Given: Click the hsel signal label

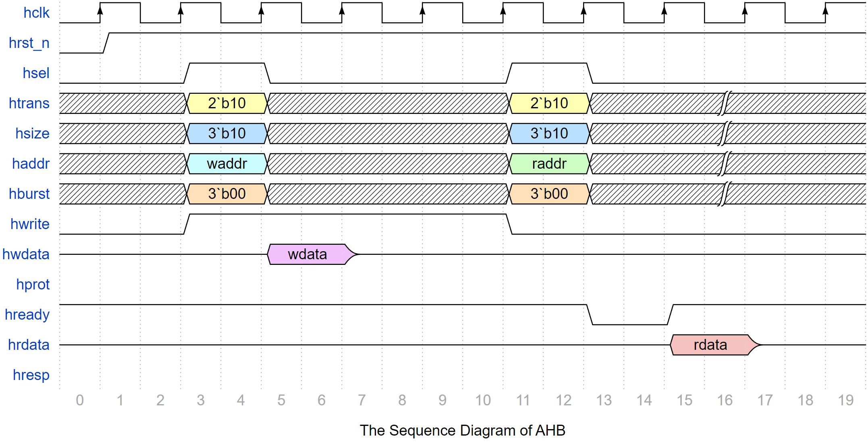Looking at the screenshot, I should pos(36,73).
